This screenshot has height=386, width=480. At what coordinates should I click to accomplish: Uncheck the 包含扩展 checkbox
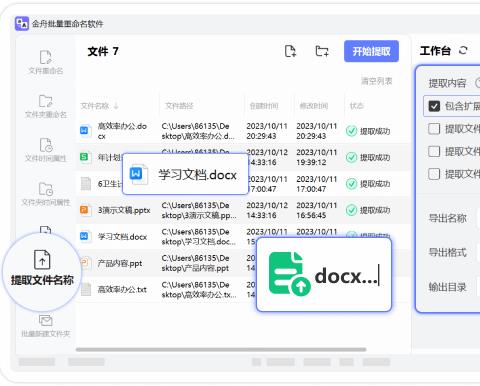[x=434, y=106]
